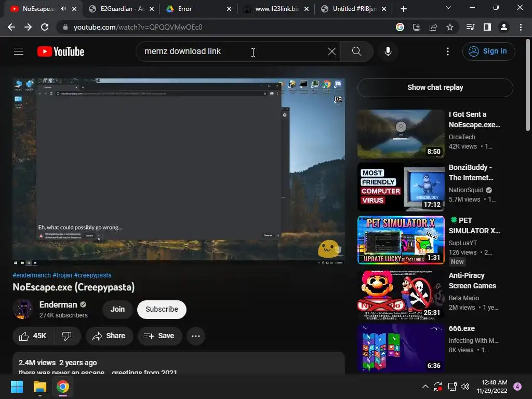The height and width of the screenshot is (399, 532).
Task: Open Chrome media controls icon
Action: click(470, 27)
